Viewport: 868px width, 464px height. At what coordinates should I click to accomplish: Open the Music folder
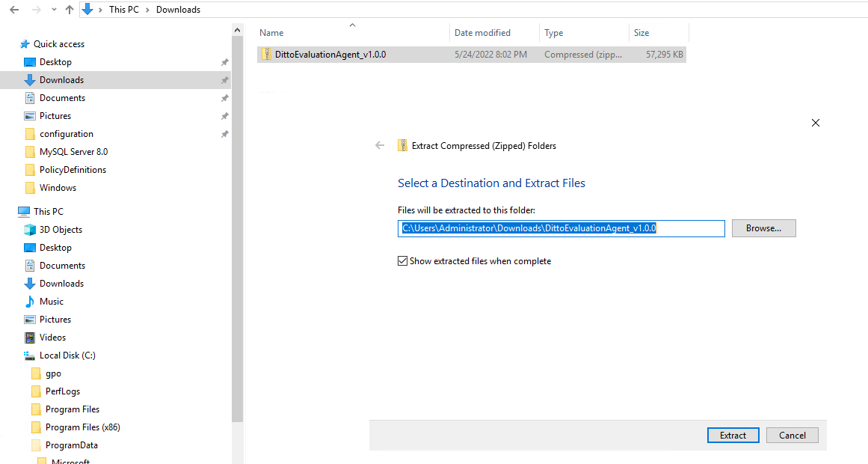click(x=51, y=301)
